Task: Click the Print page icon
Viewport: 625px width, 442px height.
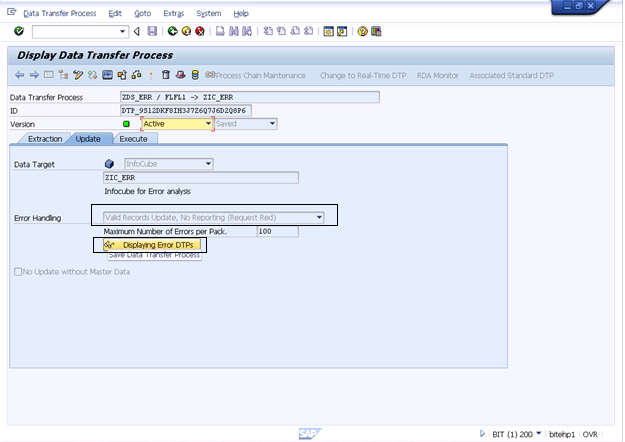Action: (x=220, y=31)
